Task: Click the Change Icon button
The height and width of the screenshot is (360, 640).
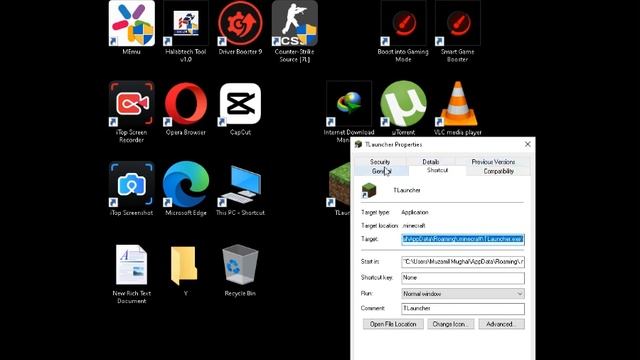Action: (451, 324)
